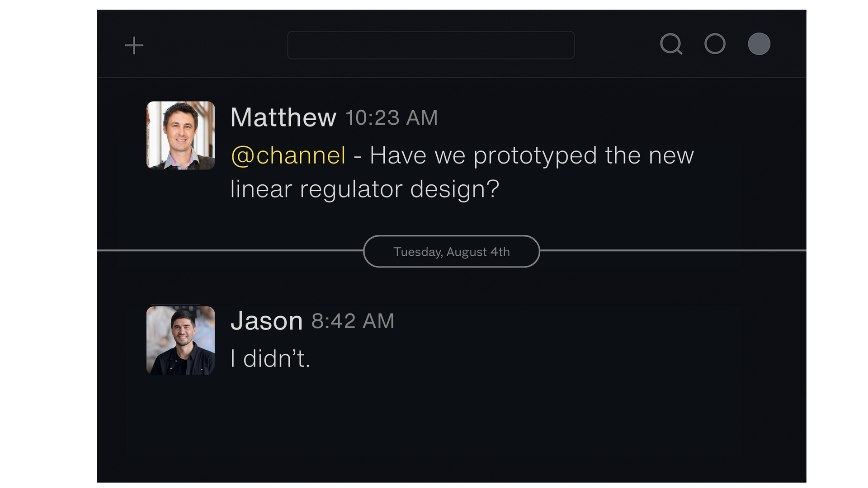868x488 pixels.
Task: Click the plus icon in the header
Action: coord(134,45)
